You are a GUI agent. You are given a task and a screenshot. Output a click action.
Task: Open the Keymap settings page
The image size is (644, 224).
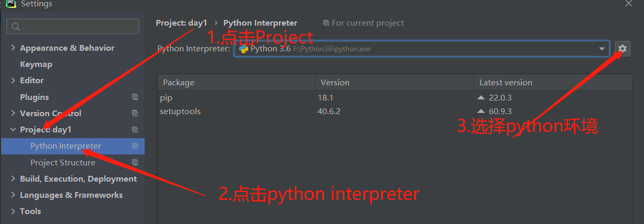[x=36, y=64]
